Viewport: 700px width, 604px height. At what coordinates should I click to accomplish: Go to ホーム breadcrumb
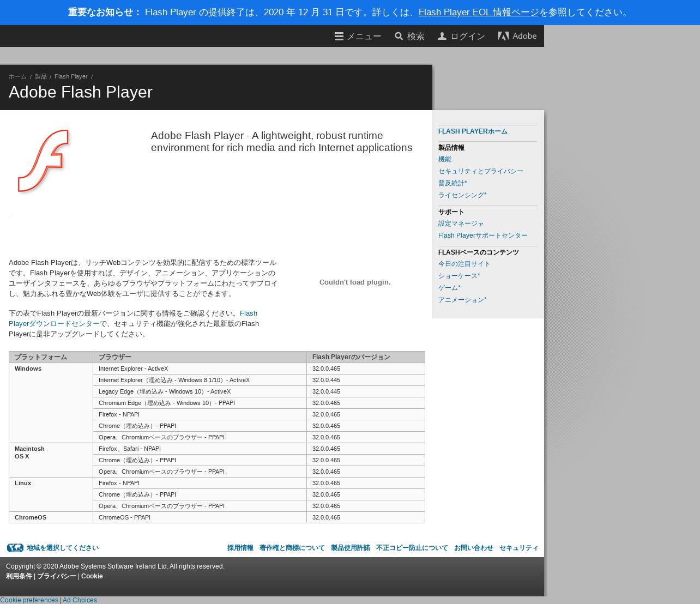pos(17,77)
